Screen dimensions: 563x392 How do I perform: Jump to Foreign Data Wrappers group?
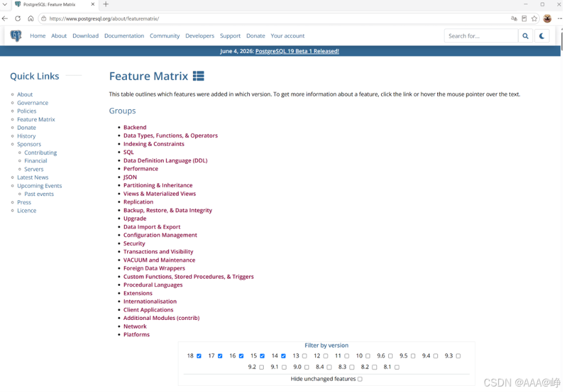point(154,269)
